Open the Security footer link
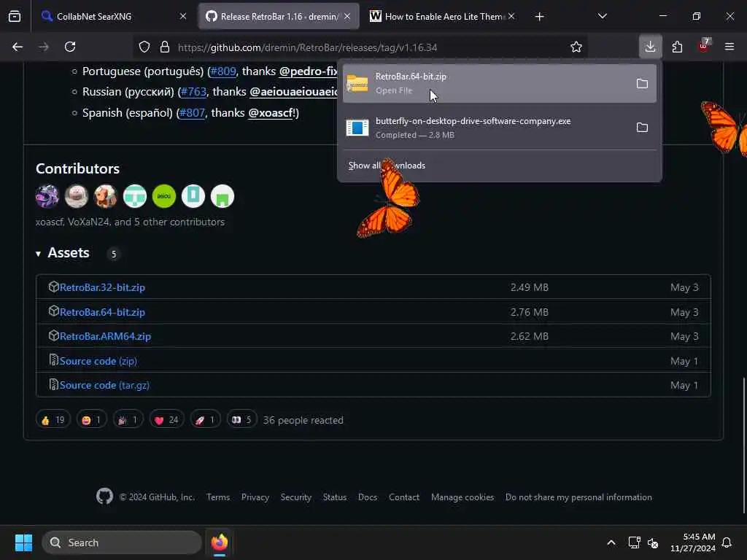Image resolution: width=747 pixels, height=560 pixels. click(296, 497)
